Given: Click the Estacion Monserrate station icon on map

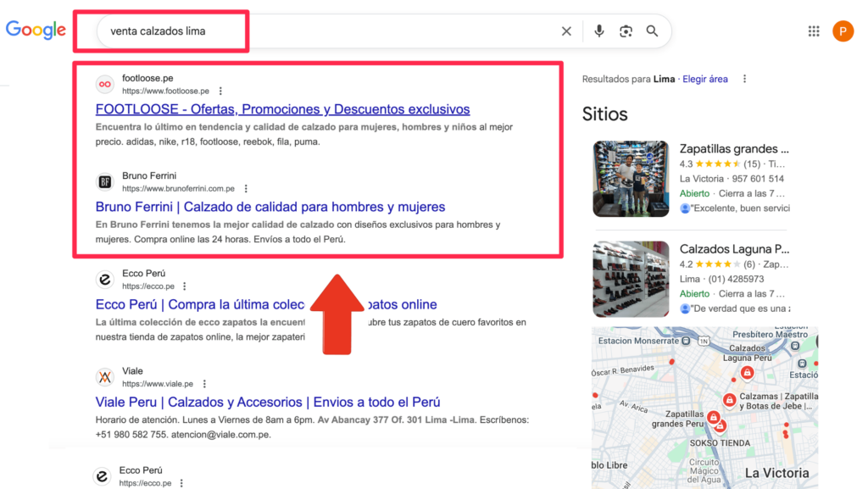Looking at the screenshot, I should [686, 341].
